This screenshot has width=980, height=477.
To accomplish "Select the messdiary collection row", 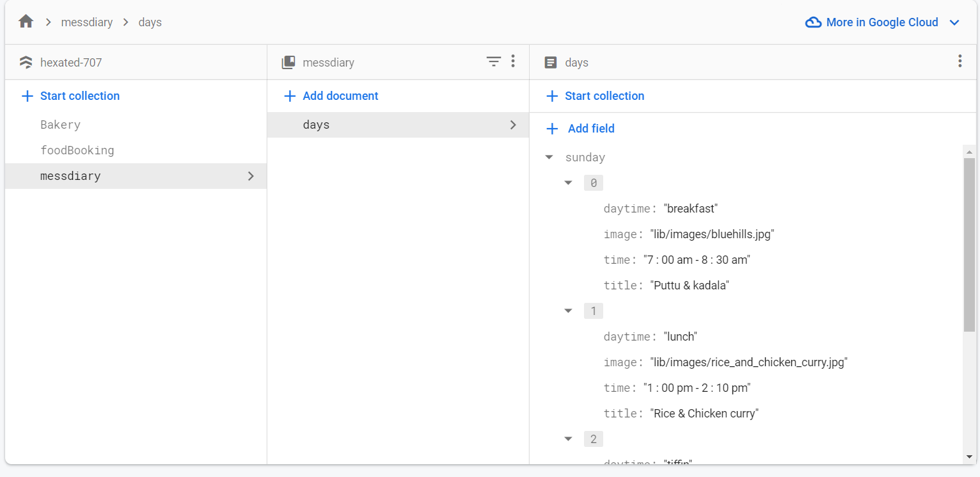I will (x=136, y=176).
